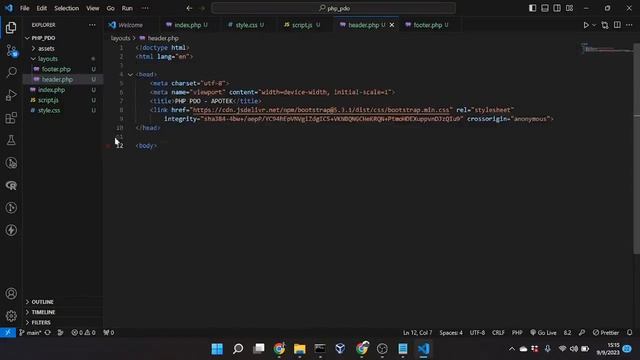
Task: Open the Run menu
Action: pyautogui.click(x=127, y=8)
